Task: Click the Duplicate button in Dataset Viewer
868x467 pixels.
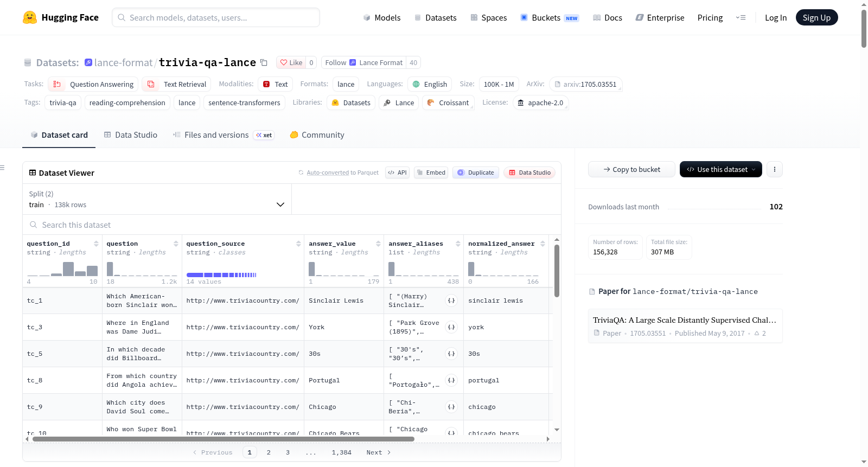Action: point(476,172)
